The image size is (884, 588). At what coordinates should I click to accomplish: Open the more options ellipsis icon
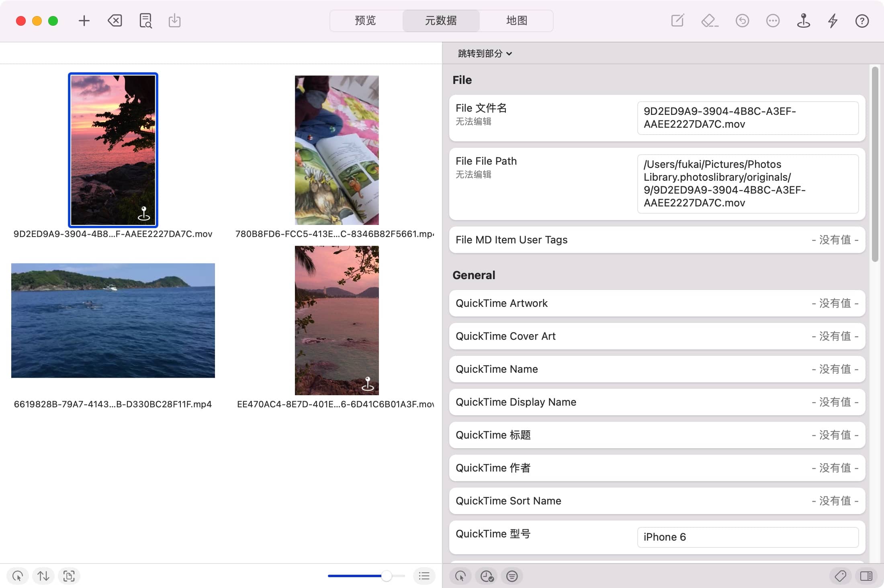pyautogui.click(x=773, y=20)
